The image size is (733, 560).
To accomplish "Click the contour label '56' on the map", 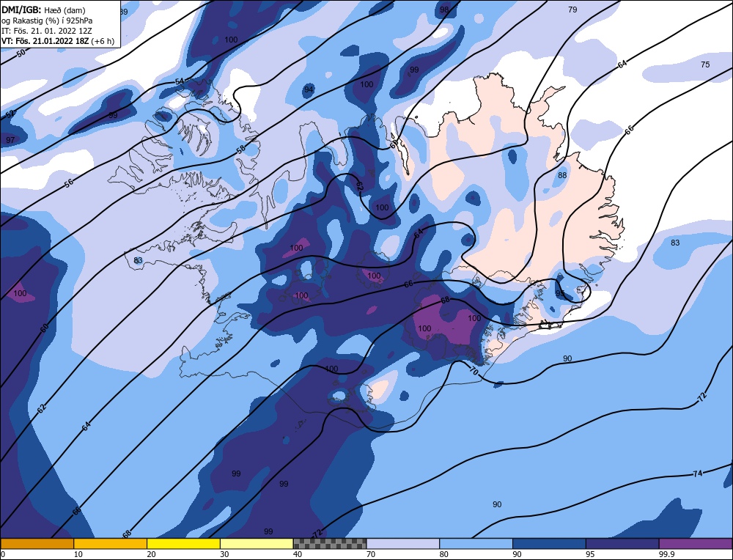I will 69,183.
